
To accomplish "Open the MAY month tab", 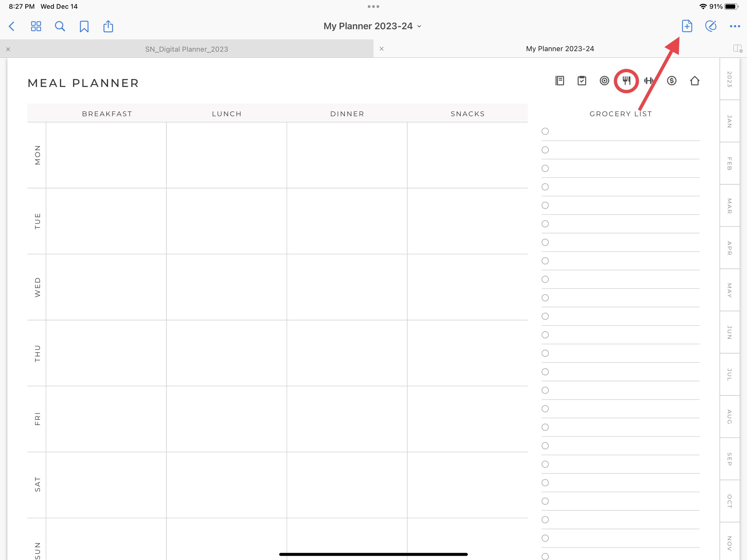I will coord(729,290).
